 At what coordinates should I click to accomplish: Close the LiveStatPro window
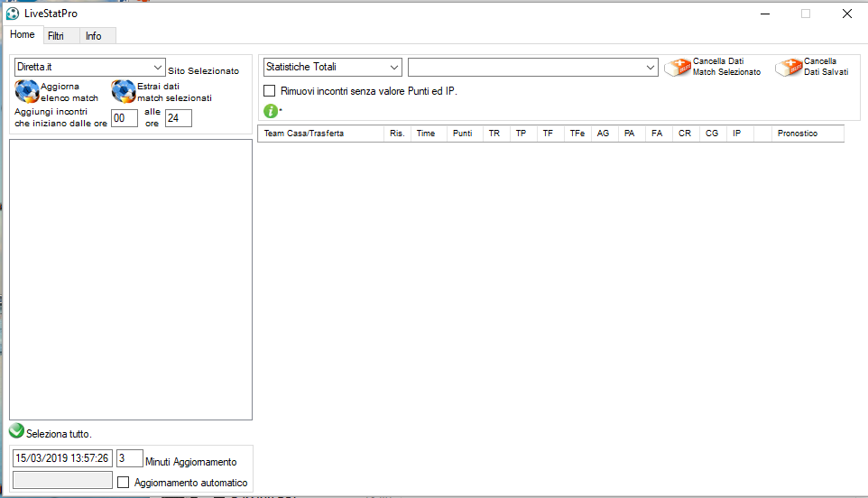coord(847,14)
